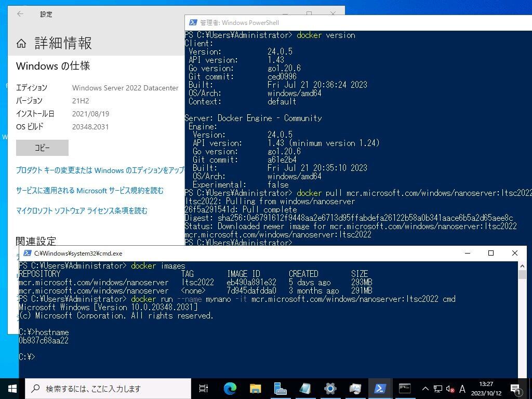Open Microsoft サービス規約を読む link
Image resolution: width=532 pixels, height=399 pixels.
[x=89, y=191]
